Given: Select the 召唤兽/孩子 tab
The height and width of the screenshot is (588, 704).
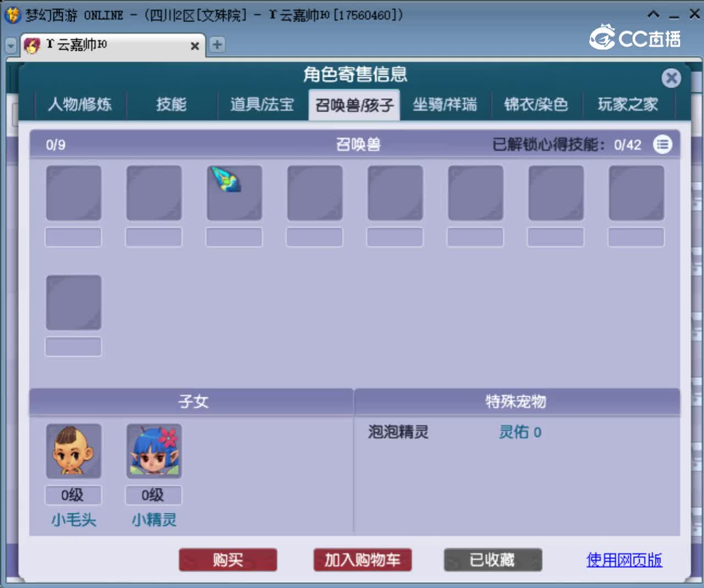Looking at the screenshot, I should pos(354,105).
